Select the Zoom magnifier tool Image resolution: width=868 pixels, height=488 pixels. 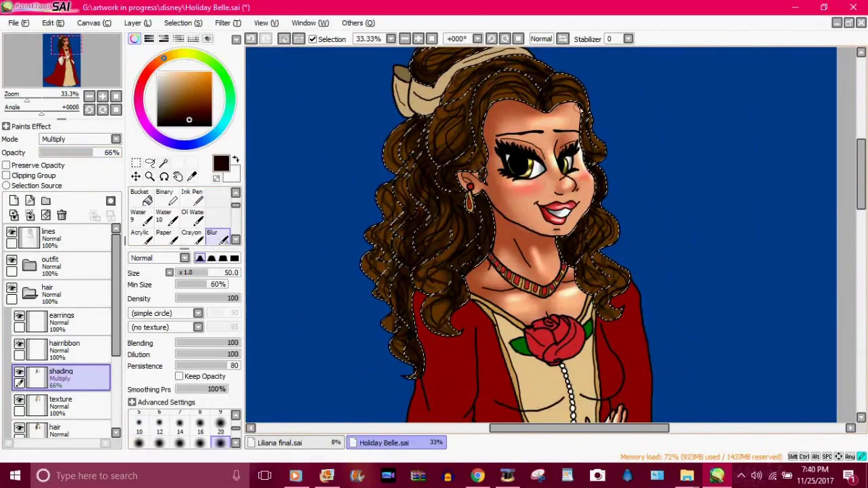(x=150, y=177)
